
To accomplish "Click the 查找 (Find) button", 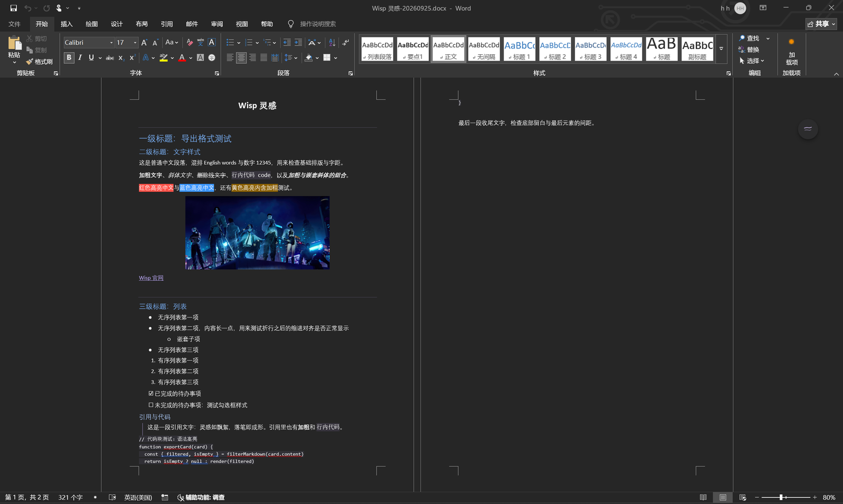I will click(749, 38).
